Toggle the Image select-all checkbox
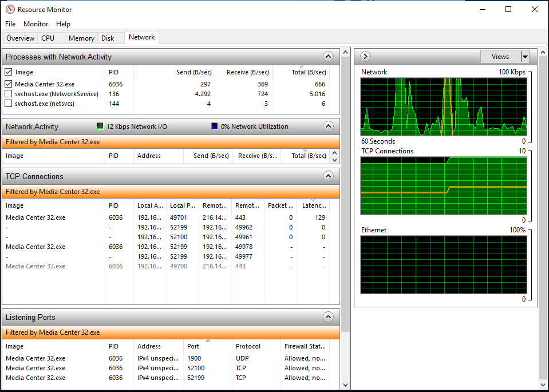Screen dimensions: 549x392 [x=9, y=72]
